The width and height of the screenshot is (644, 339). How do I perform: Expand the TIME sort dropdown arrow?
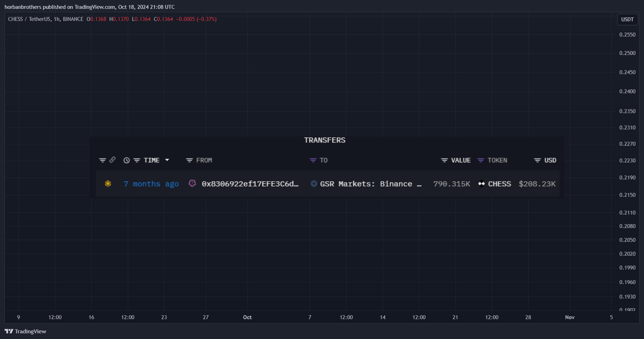click(167, 160)
